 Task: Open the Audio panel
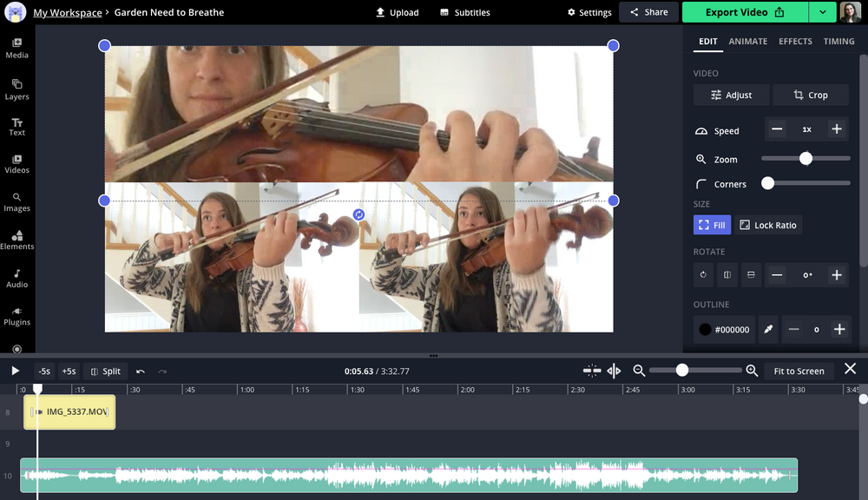pyautogui.click(x=16, y=278)
